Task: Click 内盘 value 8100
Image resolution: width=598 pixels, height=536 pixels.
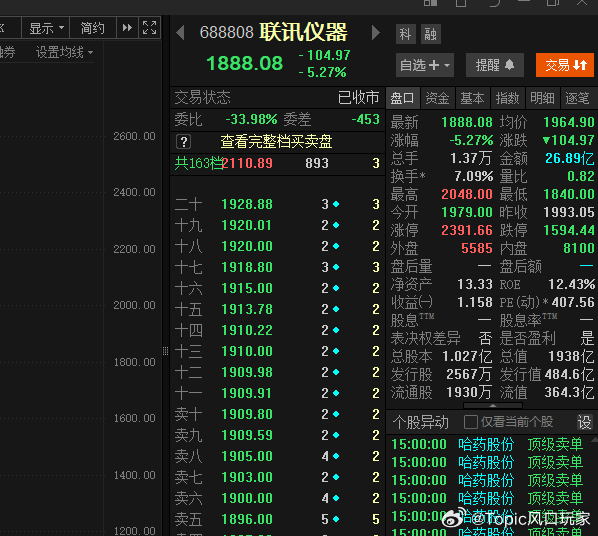Action: point(579,248)
